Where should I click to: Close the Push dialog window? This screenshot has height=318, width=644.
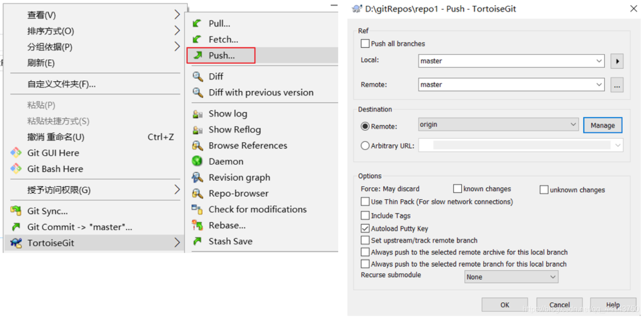pos(633,9)
